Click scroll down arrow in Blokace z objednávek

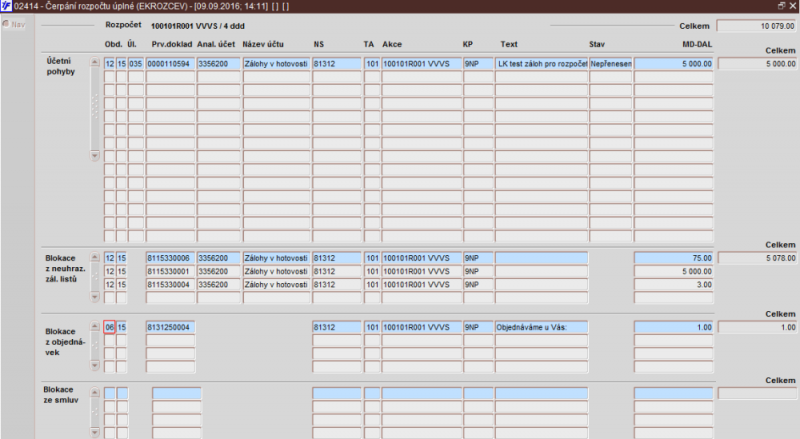click(94, 365)
